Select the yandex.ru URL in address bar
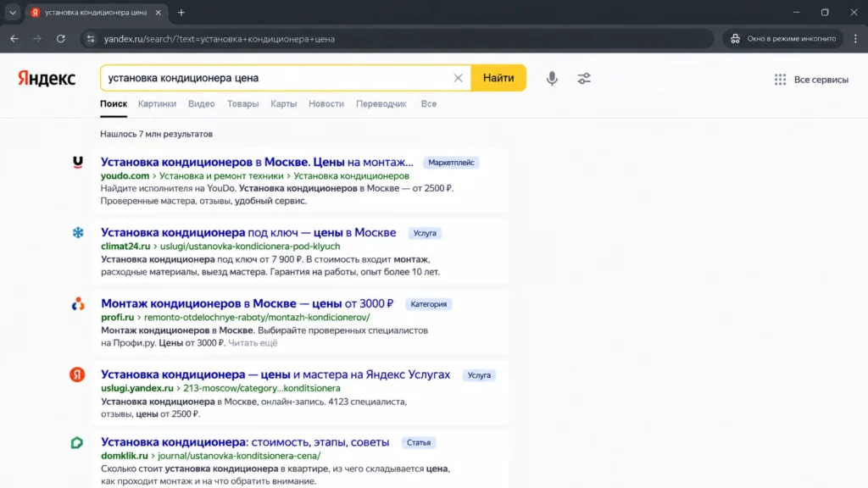The width and height of the screenshot is (868, 488). (x=220, y=39)
